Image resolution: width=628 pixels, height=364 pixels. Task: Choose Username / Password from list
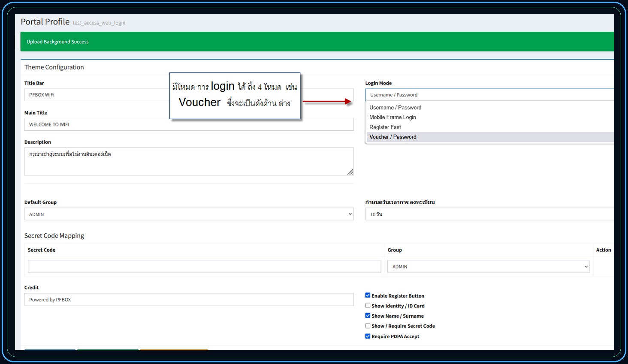click(x=489, y=108)
